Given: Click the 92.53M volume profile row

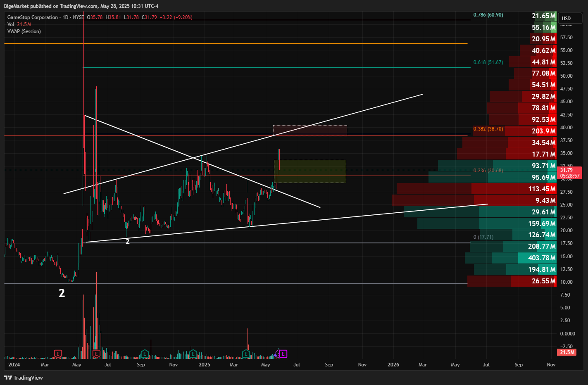Looking at the screenshot, I should pyautogui.click(x=523, y=119).
